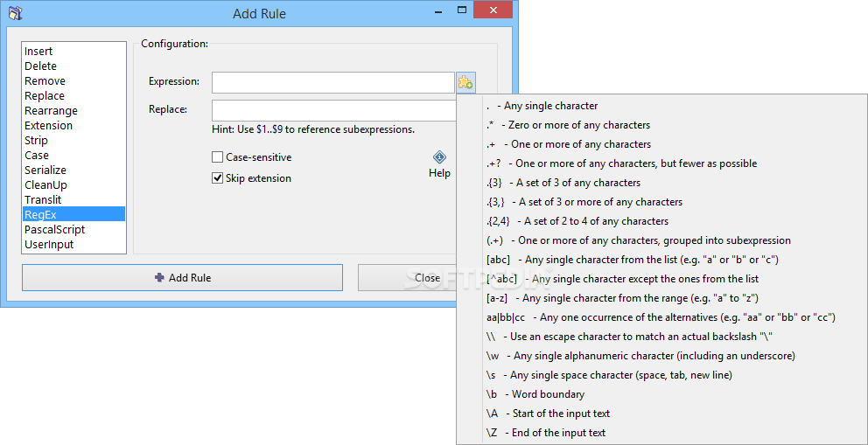Select the RegEx rule type
Screen dimensions: 868x445
(x=73, y=214)
